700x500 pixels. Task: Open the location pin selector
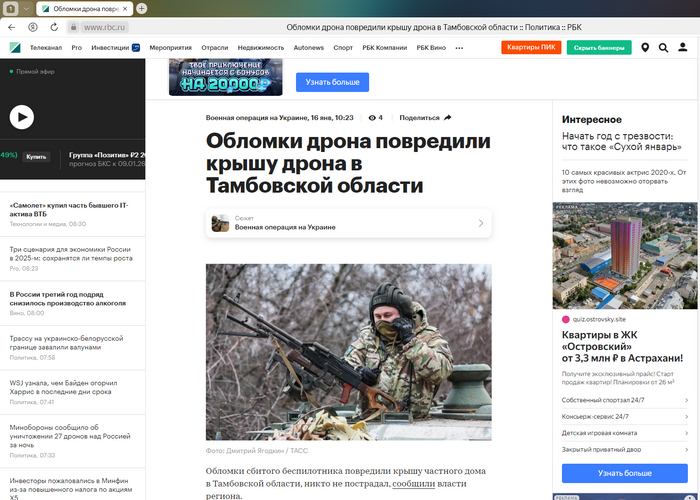645,47
